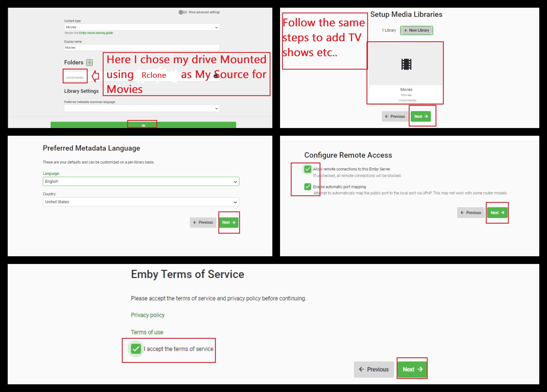Open the Content type Movies dropdown
This screenshot has width=547, height=392.
142,27
